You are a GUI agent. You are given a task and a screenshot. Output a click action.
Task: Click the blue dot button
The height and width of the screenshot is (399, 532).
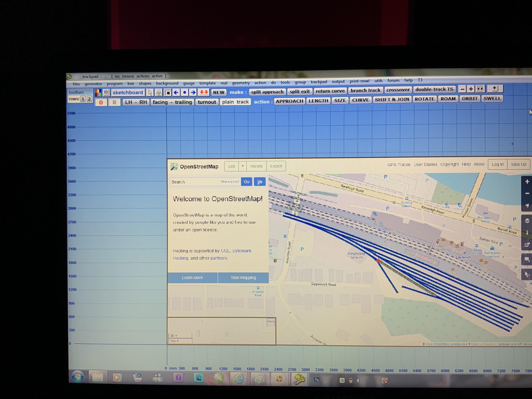tap(184, 92)
